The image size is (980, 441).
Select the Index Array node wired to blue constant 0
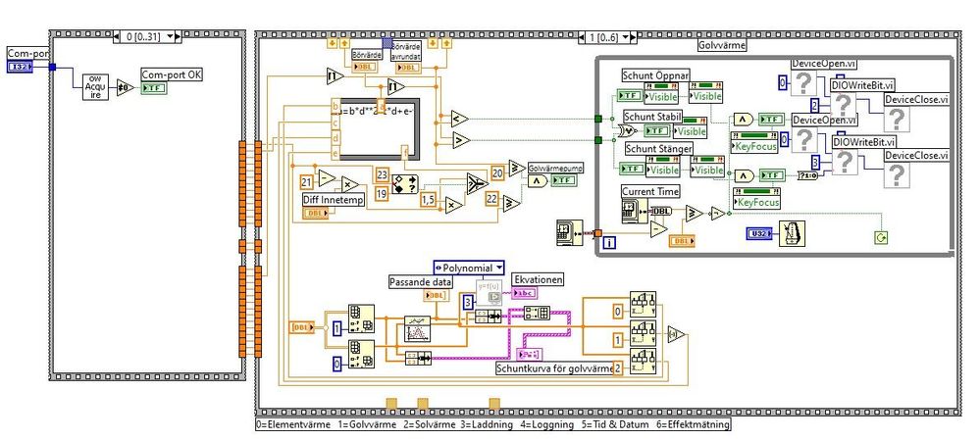[361, 355]
